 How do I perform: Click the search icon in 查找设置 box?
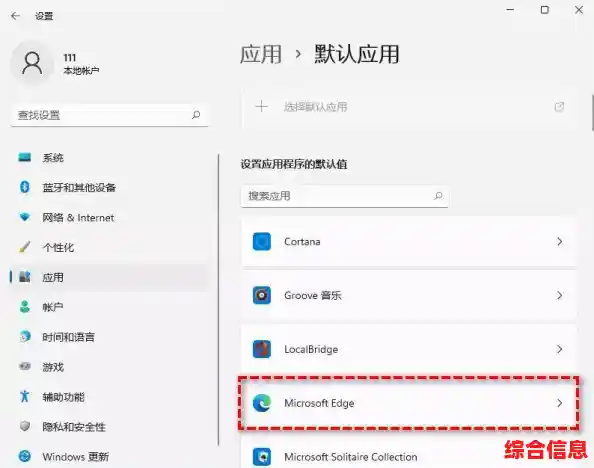point(196,115)
